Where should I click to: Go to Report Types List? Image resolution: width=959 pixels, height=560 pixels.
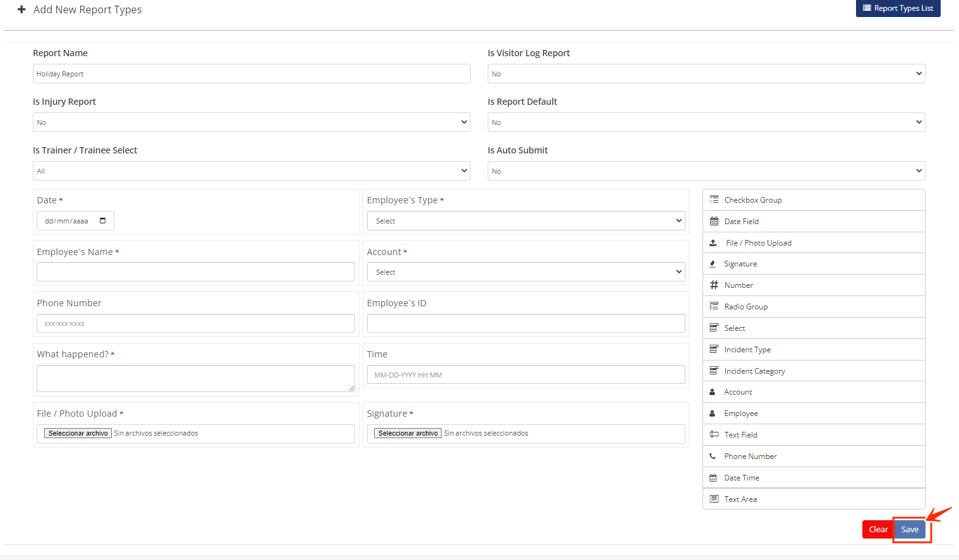click(898, 8)
